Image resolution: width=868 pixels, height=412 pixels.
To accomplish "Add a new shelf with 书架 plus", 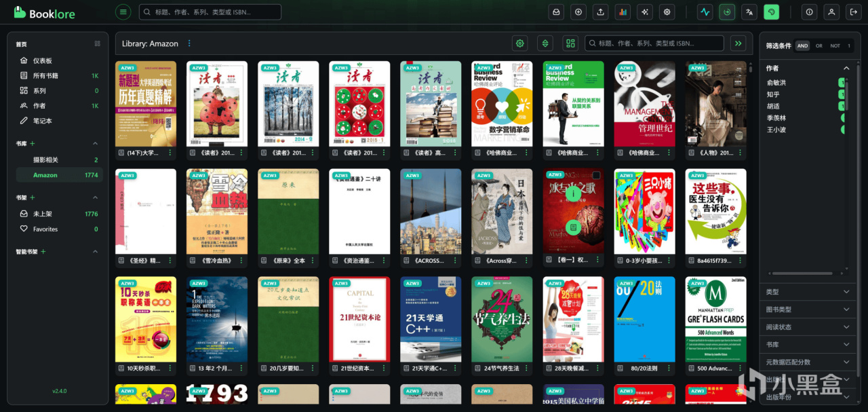I will tap(32, 198).
